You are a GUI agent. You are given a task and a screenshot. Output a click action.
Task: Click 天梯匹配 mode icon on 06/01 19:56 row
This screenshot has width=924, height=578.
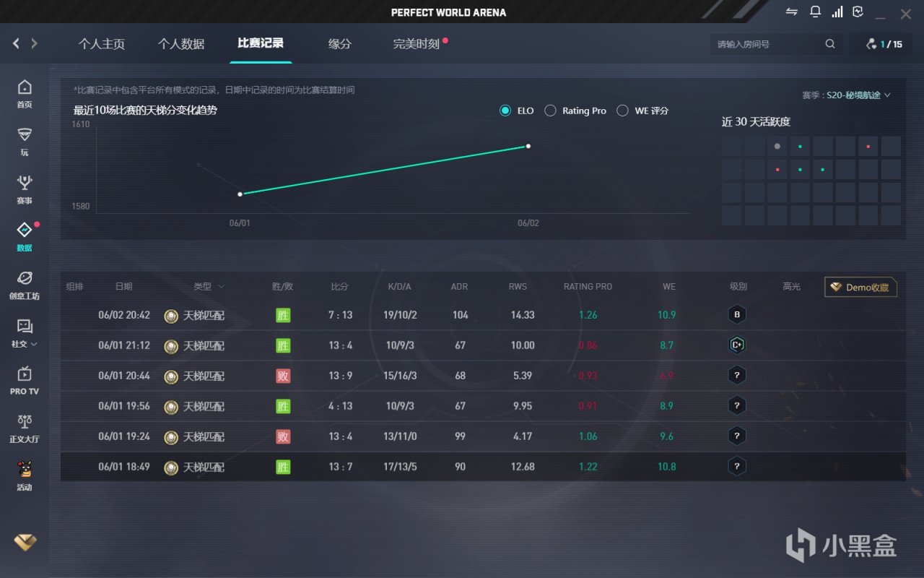171,407
